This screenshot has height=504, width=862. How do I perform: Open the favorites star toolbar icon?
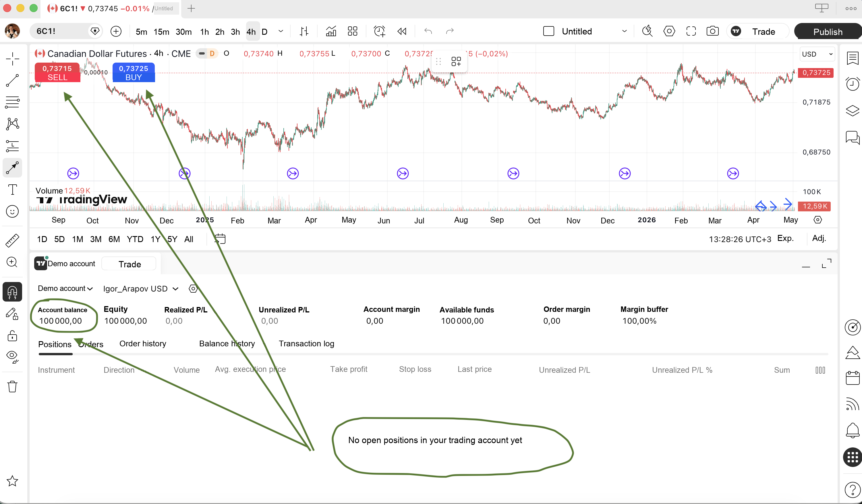coord(13,481)
